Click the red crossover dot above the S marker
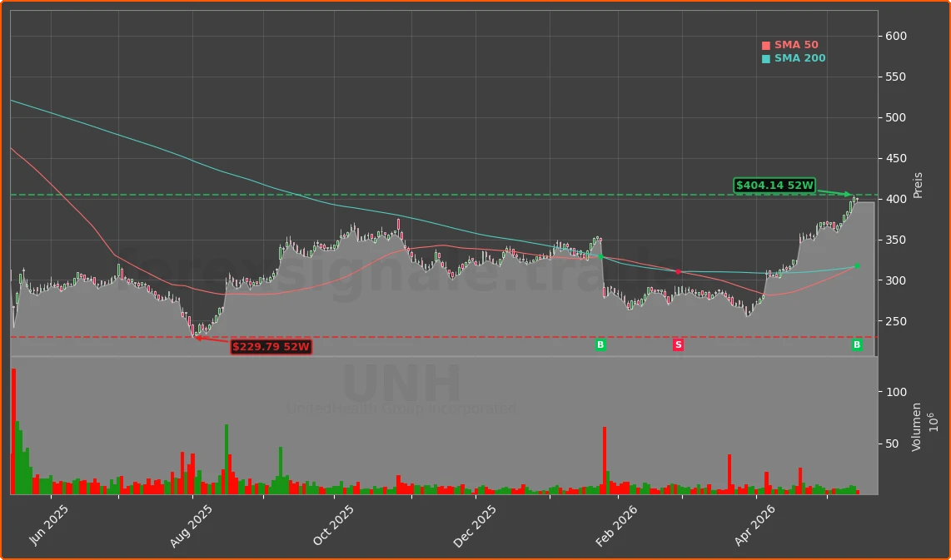 (678, 271)
